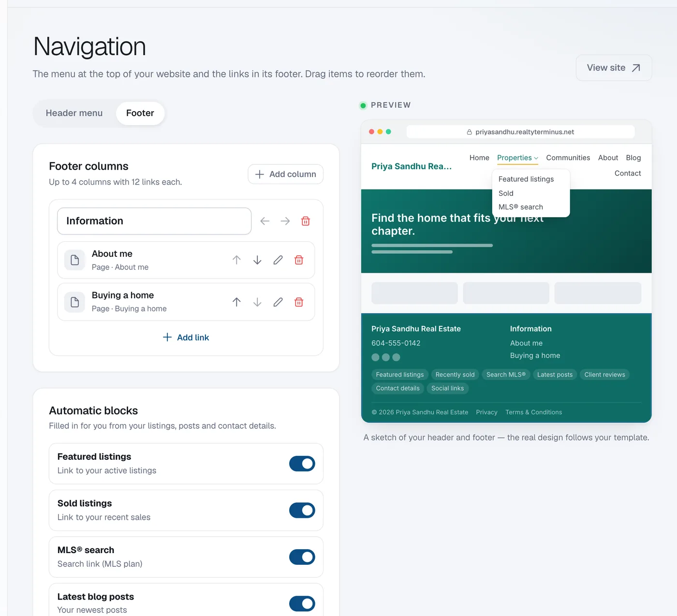
Task: Click the About me page icon
Action: [x=75, y=260]
